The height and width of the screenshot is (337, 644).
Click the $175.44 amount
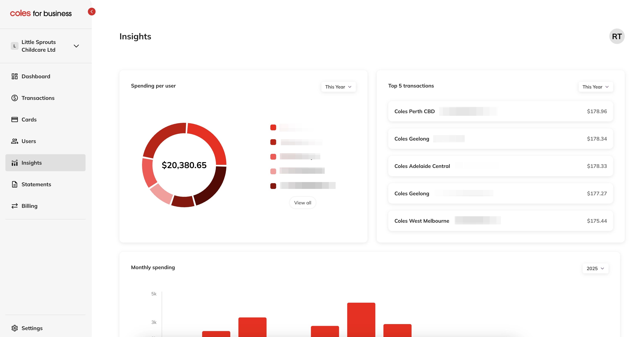coord(597,221)
